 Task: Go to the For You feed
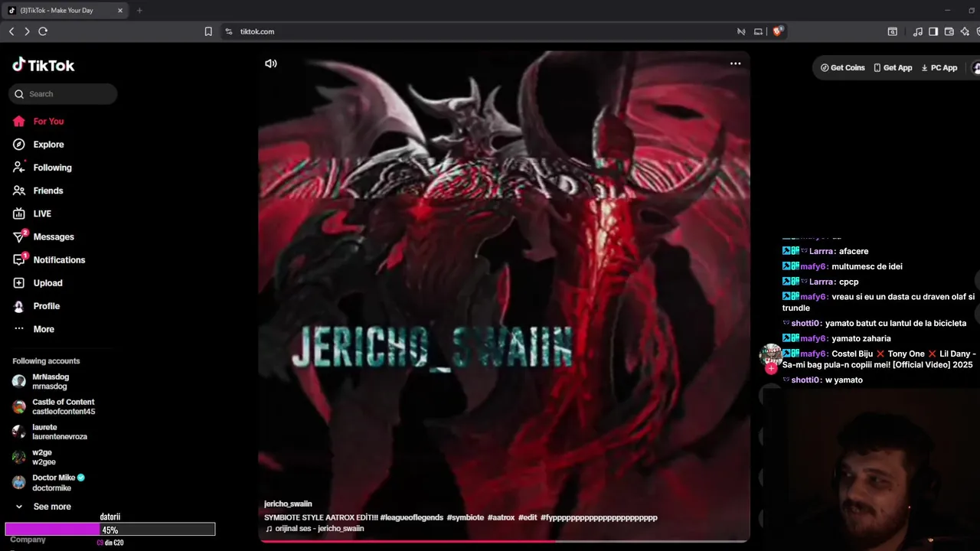(x=48, y=122)
